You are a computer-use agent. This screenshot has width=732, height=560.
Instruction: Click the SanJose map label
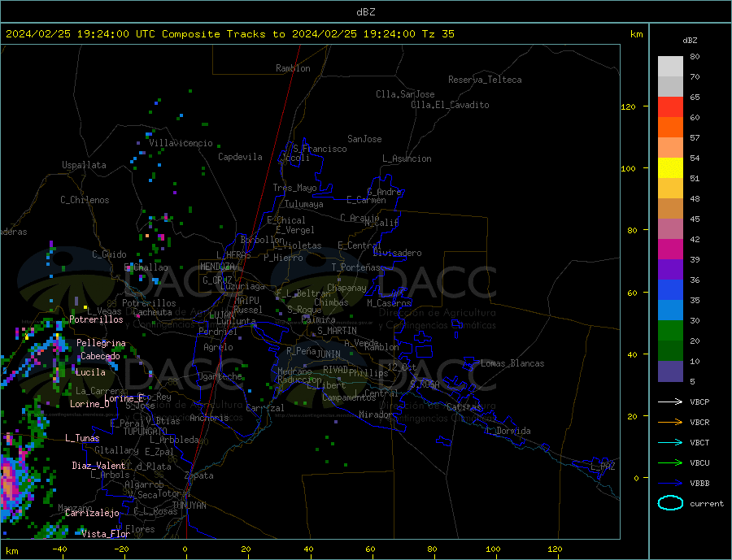pos(364,139)
